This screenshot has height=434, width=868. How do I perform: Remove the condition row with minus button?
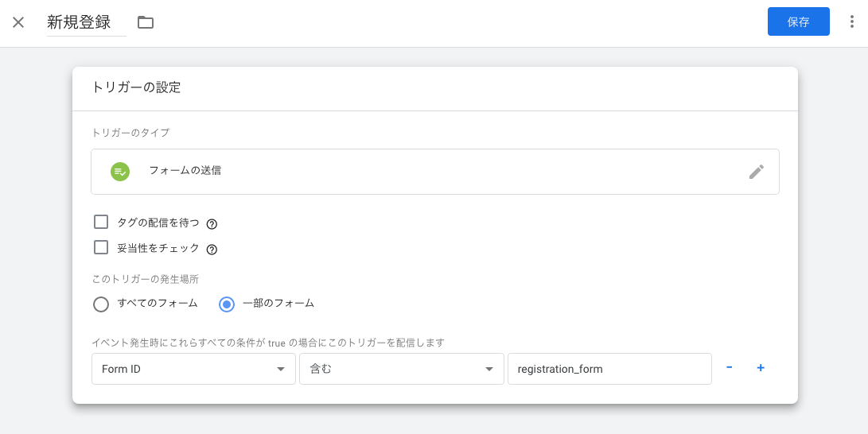729,368
